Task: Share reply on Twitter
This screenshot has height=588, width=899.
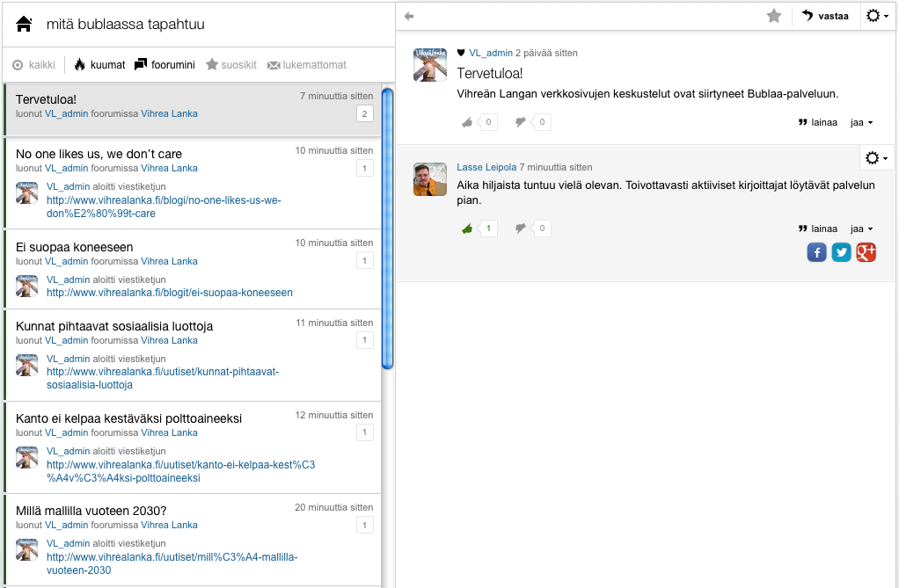Action: pos(841,252)
